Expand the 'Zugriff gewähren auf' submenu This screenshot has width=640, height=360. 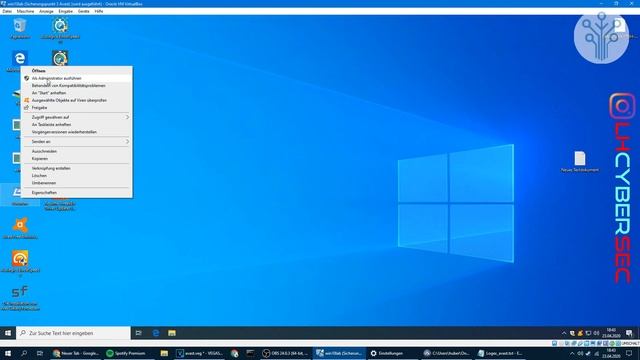click(77, 117)
